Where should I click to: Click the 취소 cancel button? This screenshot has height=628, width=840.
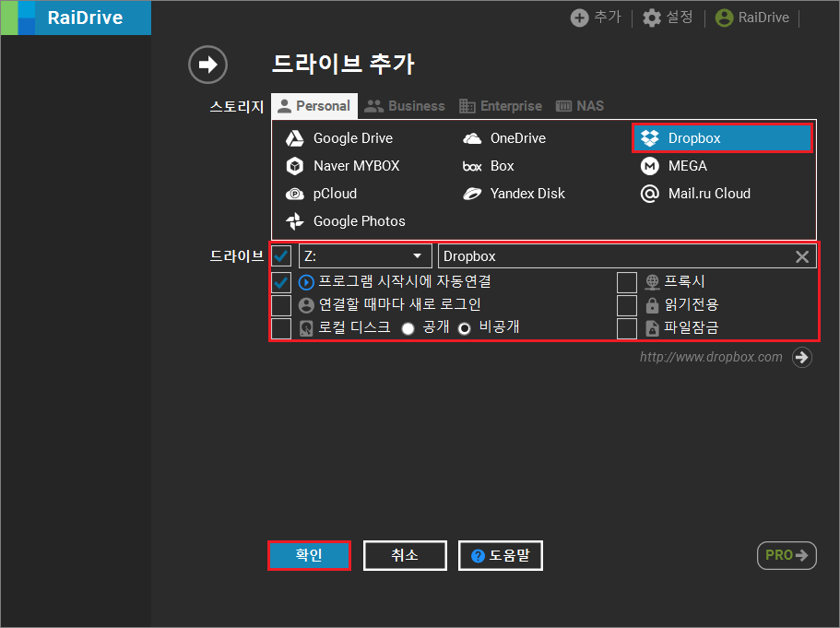pyautogui.click(x=405, y=556)
